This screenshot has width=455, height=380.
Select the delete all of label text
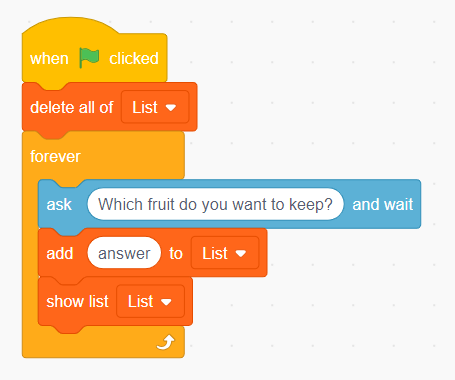(72, 107)
